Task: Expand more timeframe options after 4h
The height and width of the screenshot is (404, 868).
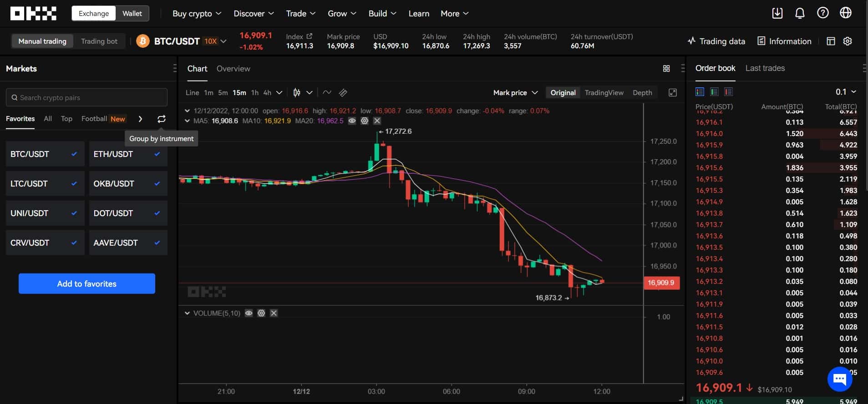Action: click(279, 93)
